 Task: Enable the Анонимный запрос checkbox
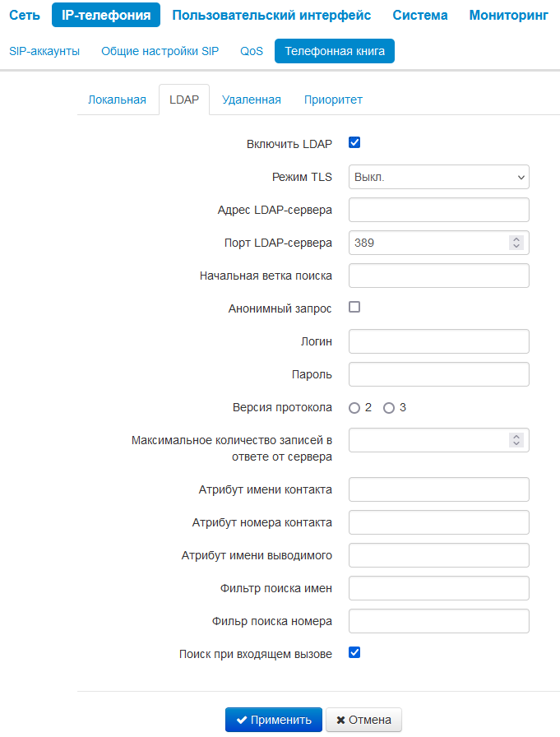click(x=355, y=308)
